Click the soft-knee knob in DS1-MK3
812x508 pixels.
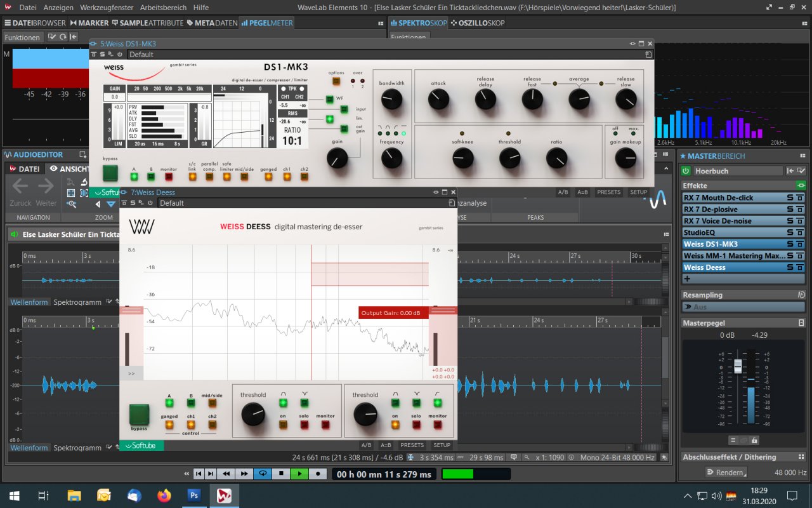pos(463,158)
